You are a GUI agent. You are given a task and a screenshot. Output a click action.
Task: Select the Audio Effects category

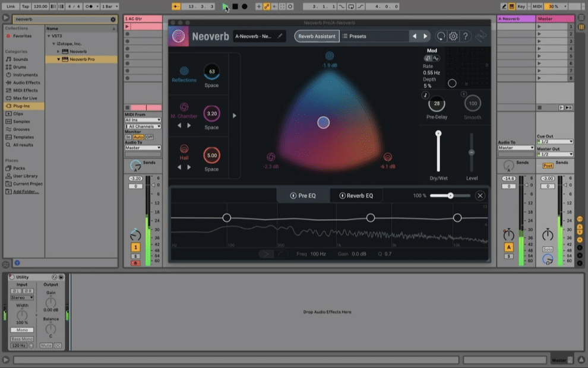click(x=26, y=83)
